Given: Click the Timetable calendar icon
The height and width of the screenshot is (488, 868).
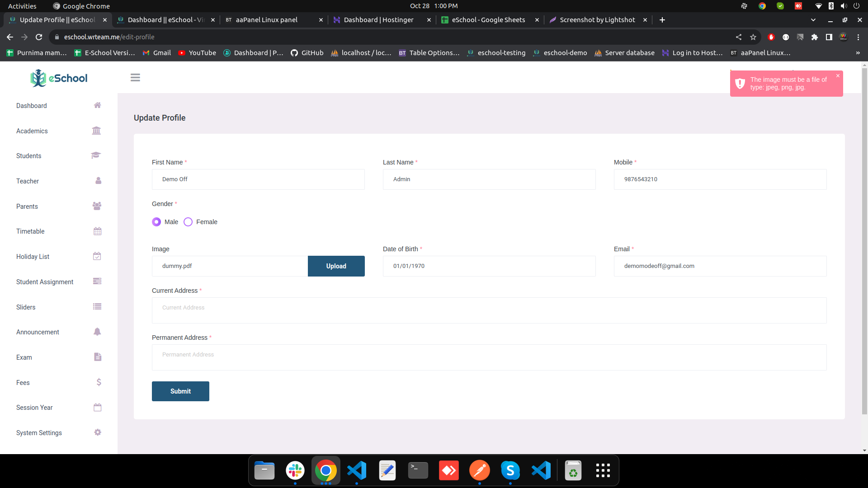Looking at the screenshot, I should 97,231.
